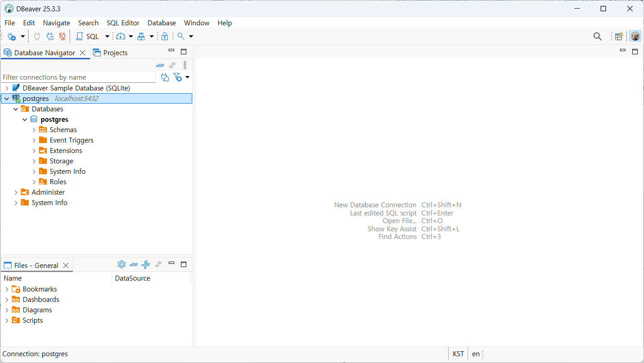Collapse all nodes in Database Navigator
This screenshot has width=644, height=363.
pyautogui.click(x=160, y=65)
